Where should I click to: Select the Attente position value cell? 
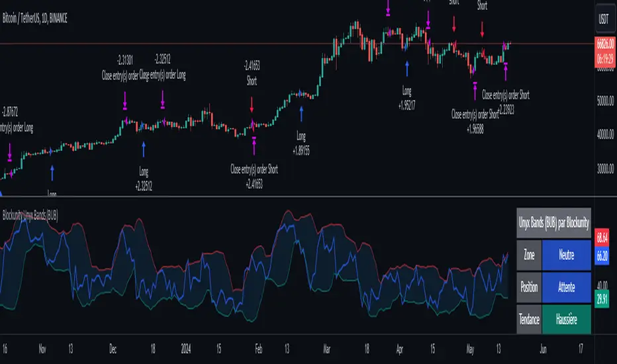(x=566, y=287)
